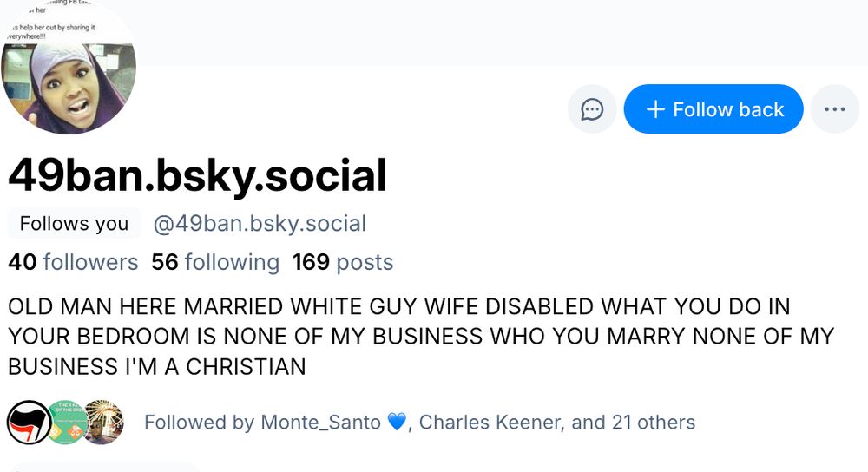Click the plus icon in Follow back

pyautogui.click(x=656, y=109)
